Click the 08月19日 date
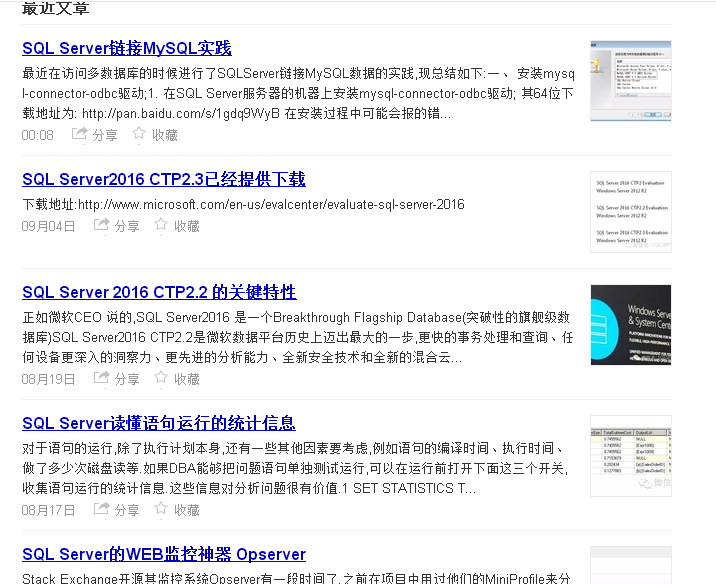The height and width of the screenshot is (584, 716). [48, 379]
